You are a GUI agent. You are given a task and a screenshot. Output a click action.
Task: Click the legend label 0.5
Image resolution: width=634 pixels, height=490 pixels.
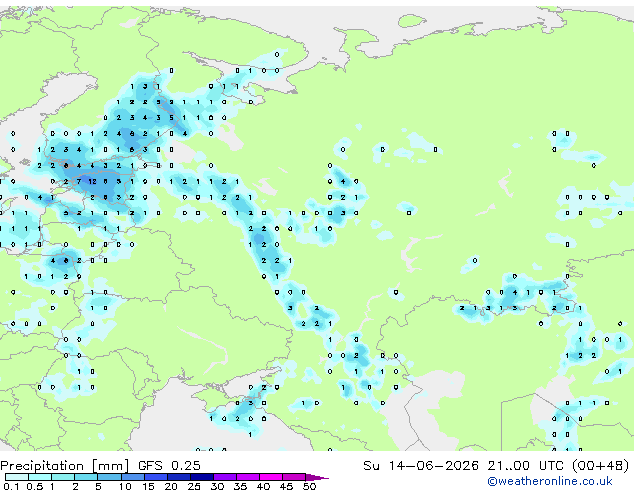(x=34, y=486)
